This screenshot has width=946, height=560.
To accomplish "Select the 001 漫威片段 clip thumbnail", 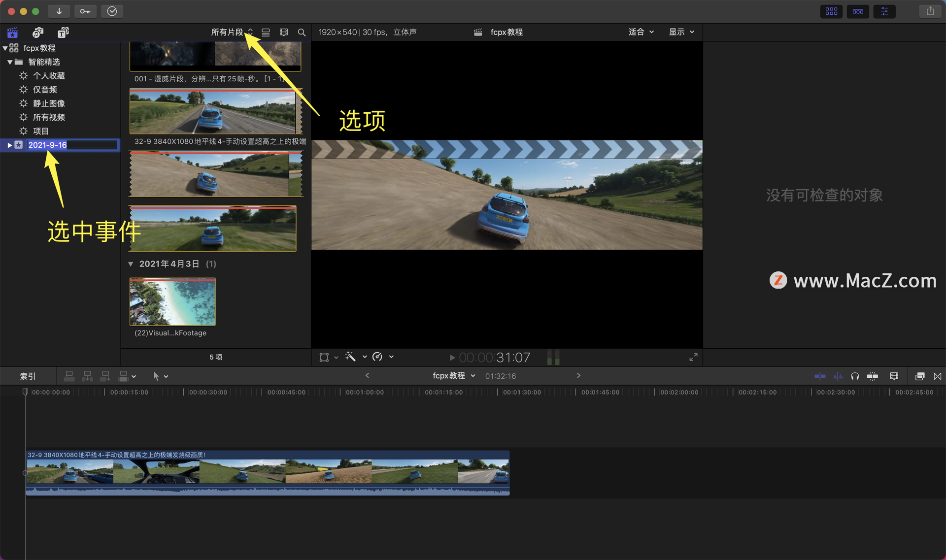I will [215, 56].
